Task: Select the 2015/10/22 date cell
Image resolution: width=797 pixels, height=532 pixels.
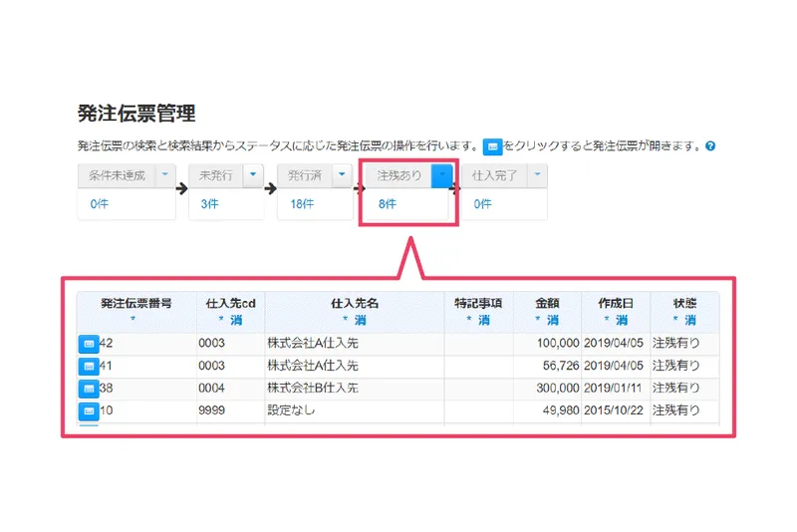Action: 614,410
